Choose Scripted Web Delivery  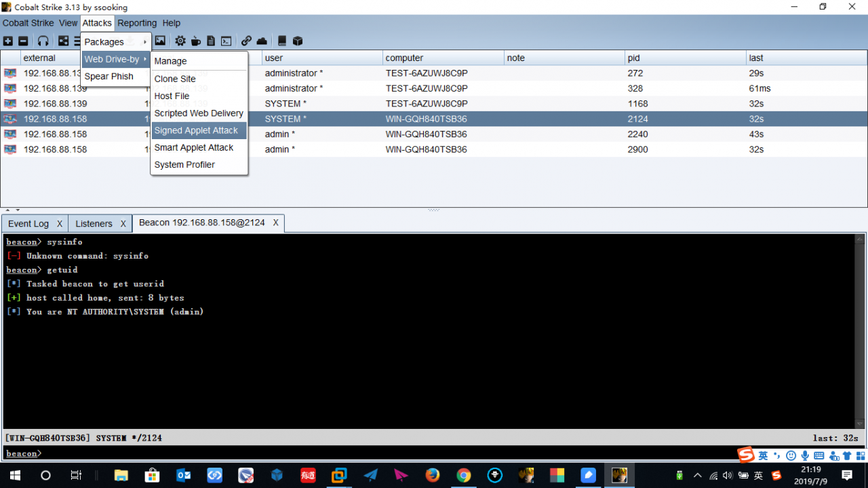199,113
